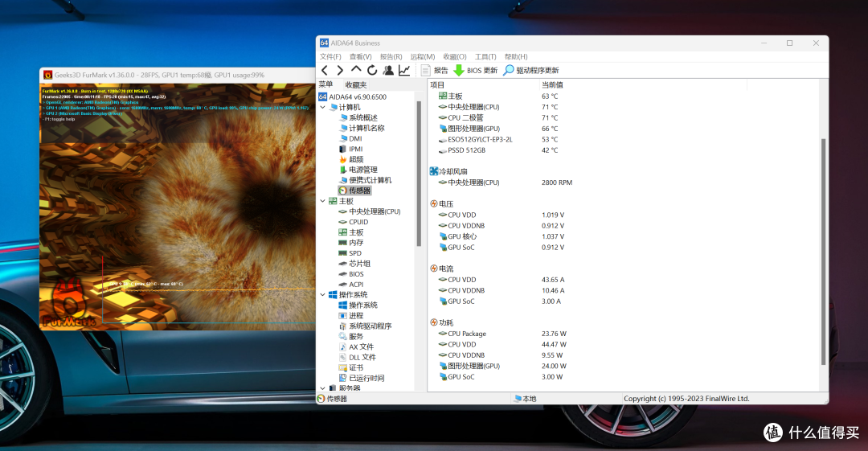Select 计算机名称 in the tree
Image resolution: width=868 pixels, height=451 pixels.
(x=362, y=128)
